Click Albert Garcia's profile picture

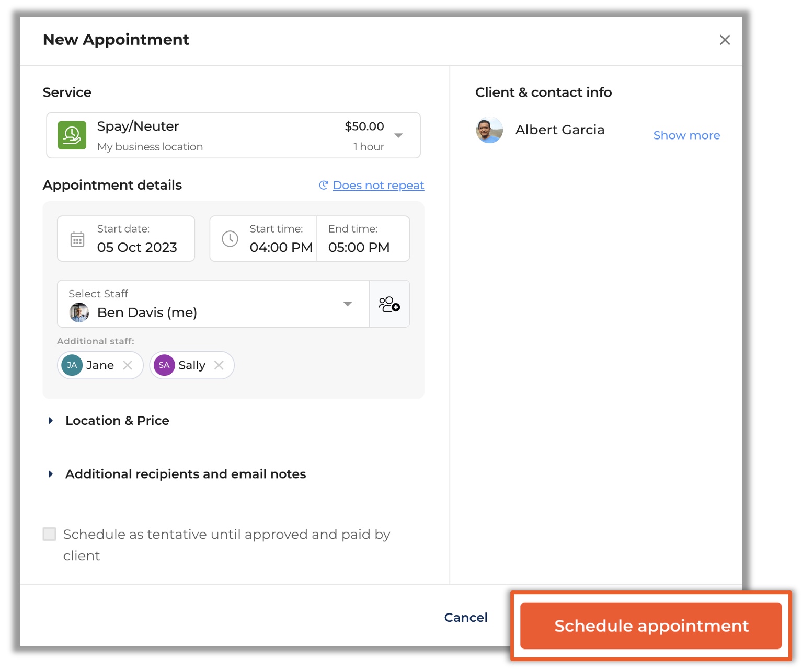pyautogui.click(x=488, y=130)
